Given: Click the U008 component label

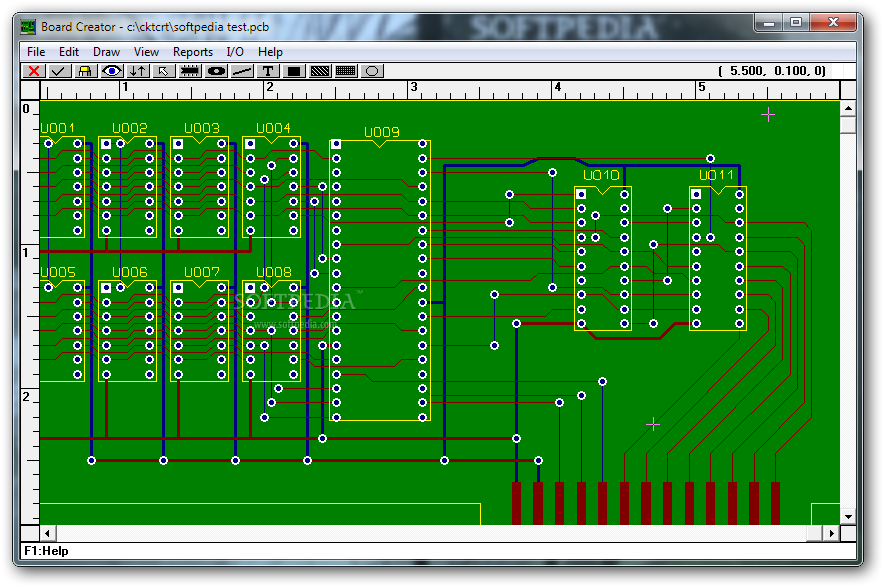Looking at the screenshot, I should pyautogui.click(x=273, y=272).
